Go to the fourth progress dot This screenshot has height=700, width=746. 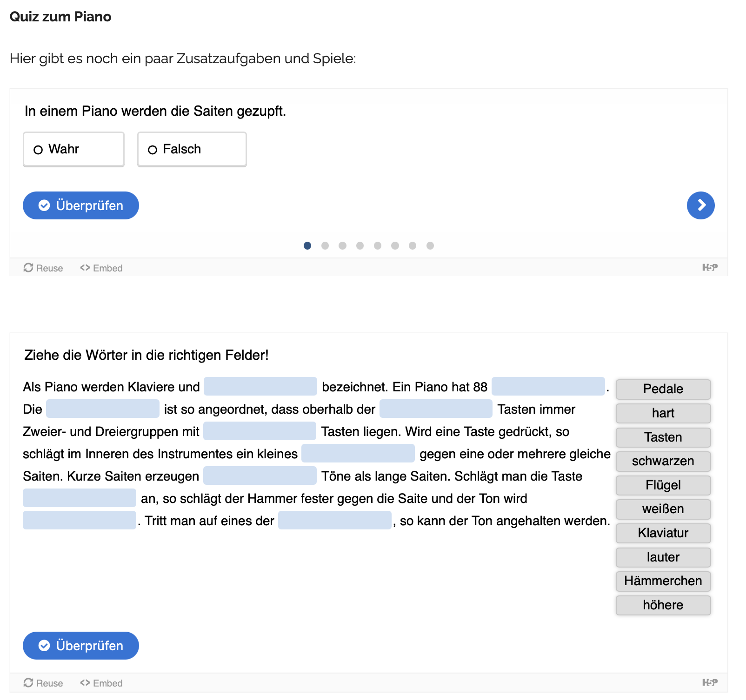click(360, 245)
